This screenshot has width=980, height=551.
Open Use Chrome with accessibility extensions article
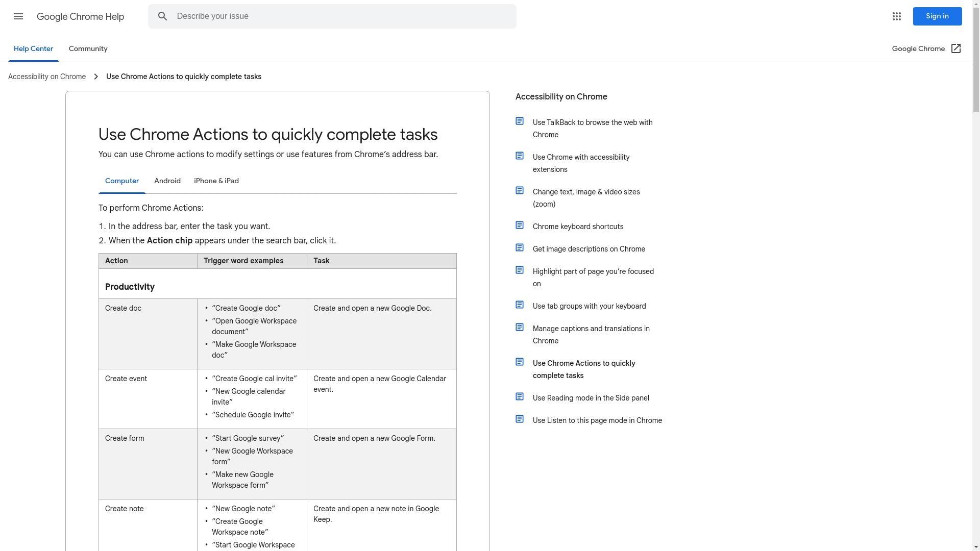581,163
